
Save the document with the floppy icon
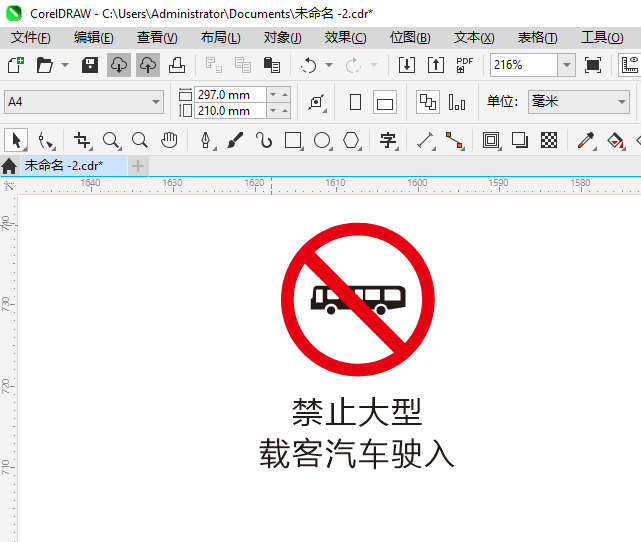coord(90,65)
